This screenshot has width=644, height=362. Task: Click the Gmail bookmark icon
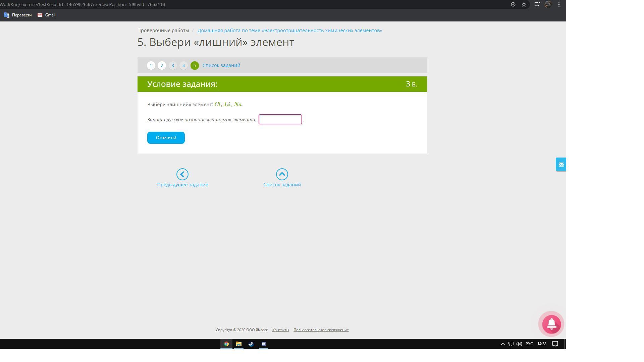(40, 15)
